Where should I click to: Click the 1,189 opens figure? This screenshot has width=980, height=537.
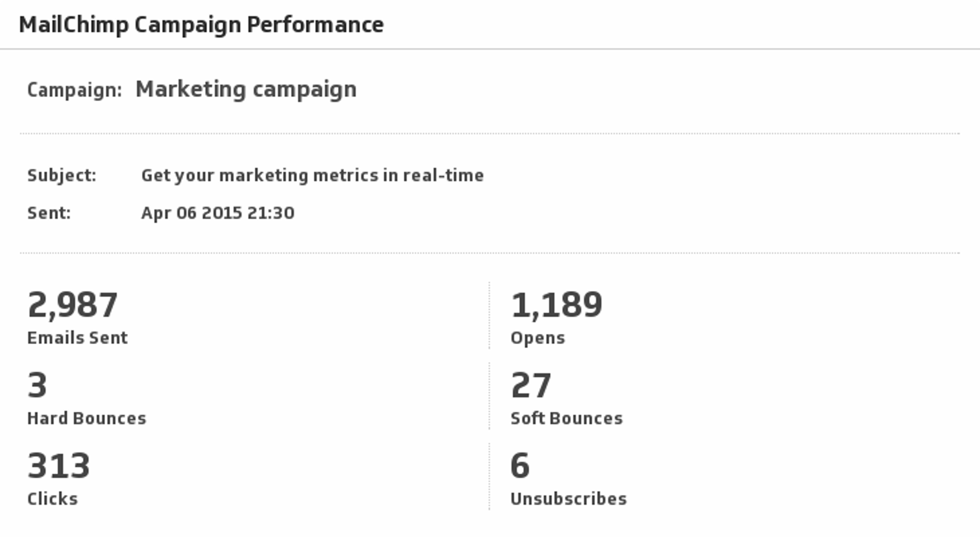pyautogui.click(x=556, y=305)
